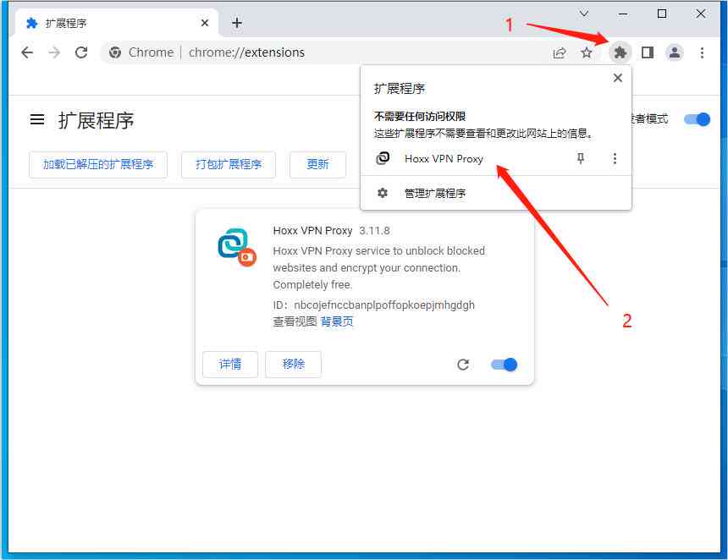
Task: Open the Extensions puzzle-piece menu
Action: [x=620, y=52]
